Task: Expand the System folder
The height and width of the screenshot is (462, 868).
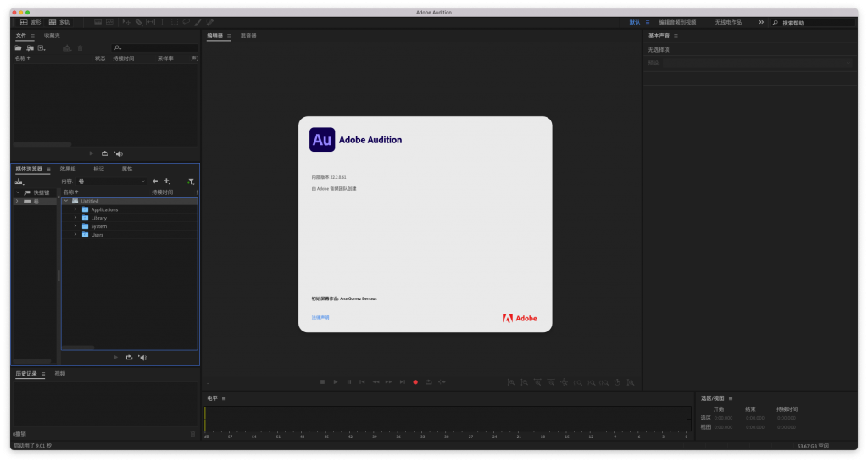Action: click(x=75, y=225)
